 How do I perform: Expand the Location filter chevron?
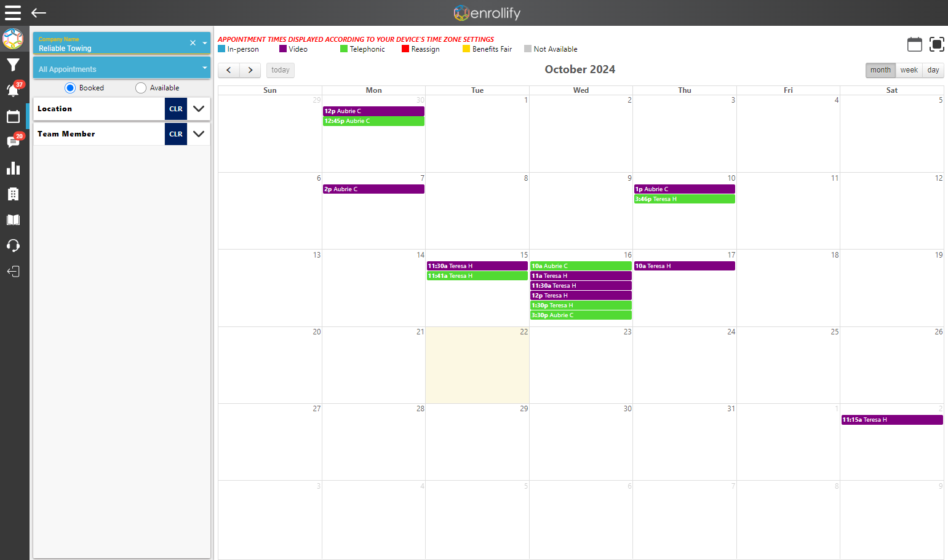(x=199, y=109)
